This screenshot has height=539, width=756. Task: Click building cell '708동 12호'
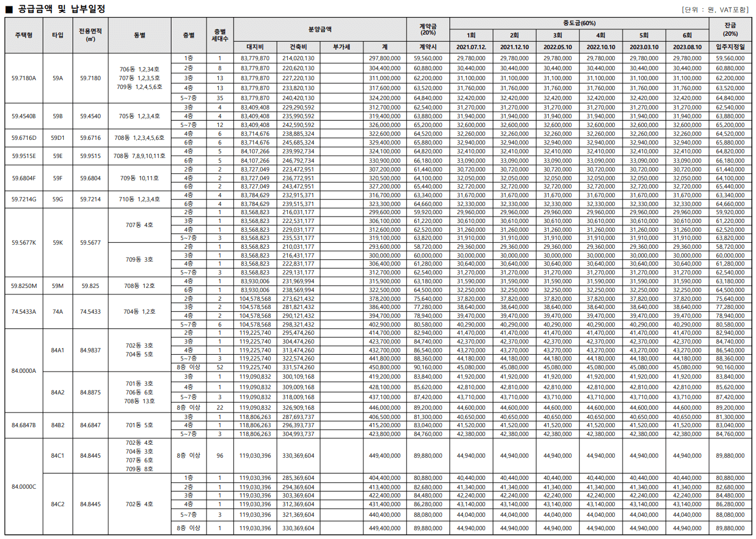(x=139, y=286)
